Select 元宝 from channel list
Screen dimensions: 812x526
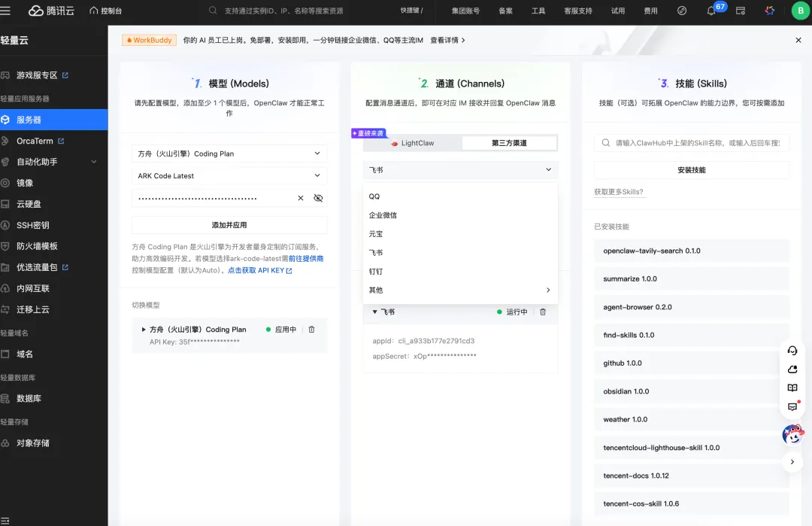point(460,234)
